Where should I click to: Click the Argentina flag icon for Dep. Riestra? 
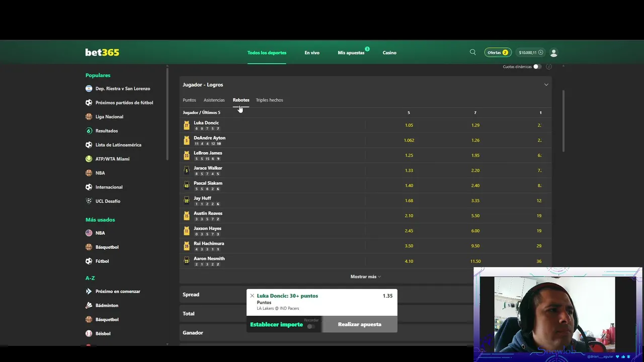point(89,88)
